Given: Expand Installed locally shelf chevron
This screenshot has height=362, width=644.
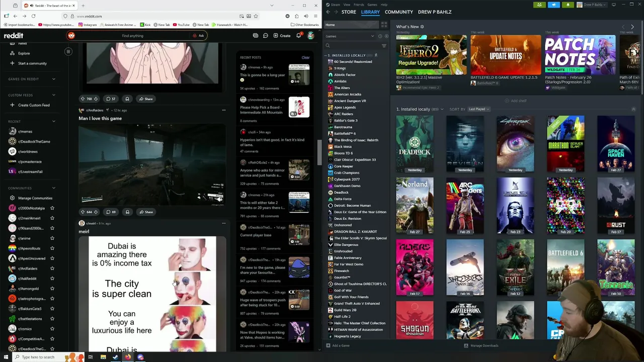Looking at the screenshot, I should click(442, 109).
